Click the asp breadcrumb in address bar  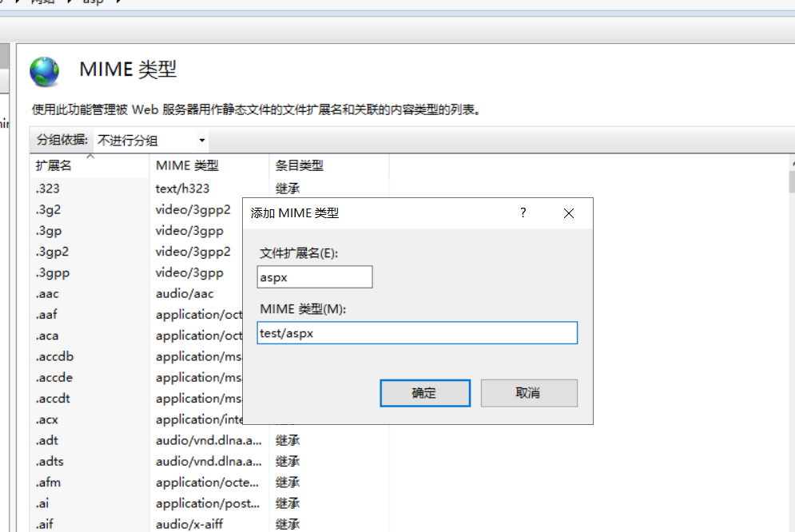[93, 2]
